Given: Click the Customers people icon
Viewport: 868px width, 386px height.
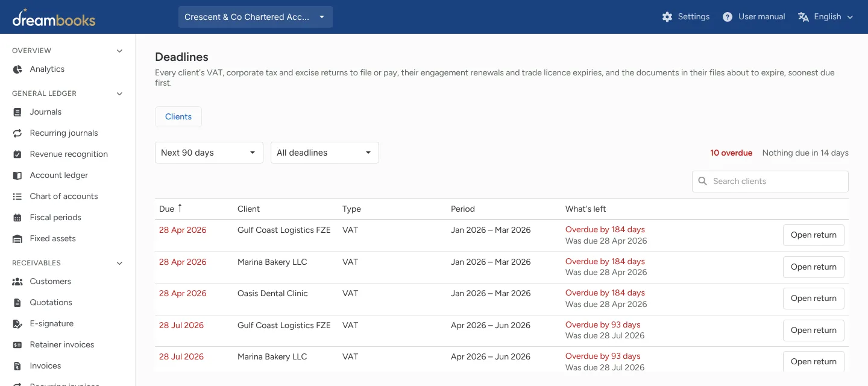Looking at the screenshot, I should pos(17,282).
